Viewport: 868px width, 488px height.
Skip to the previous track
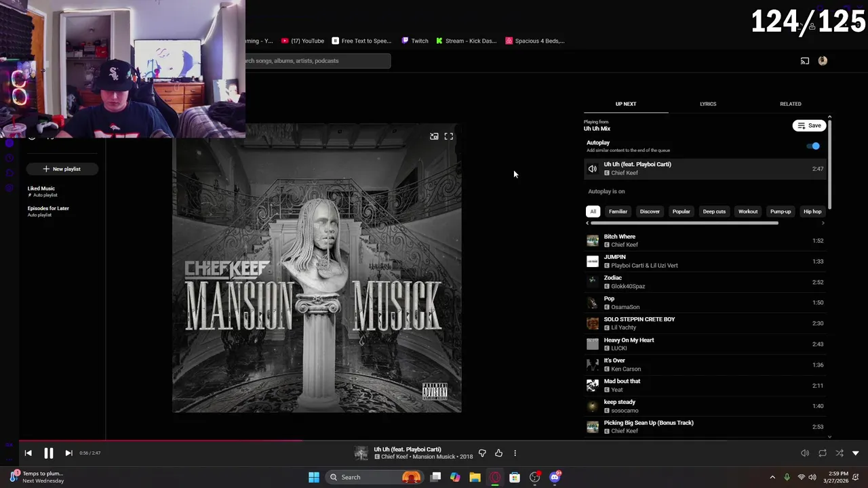pyautogui.click(x=28, y=453)
